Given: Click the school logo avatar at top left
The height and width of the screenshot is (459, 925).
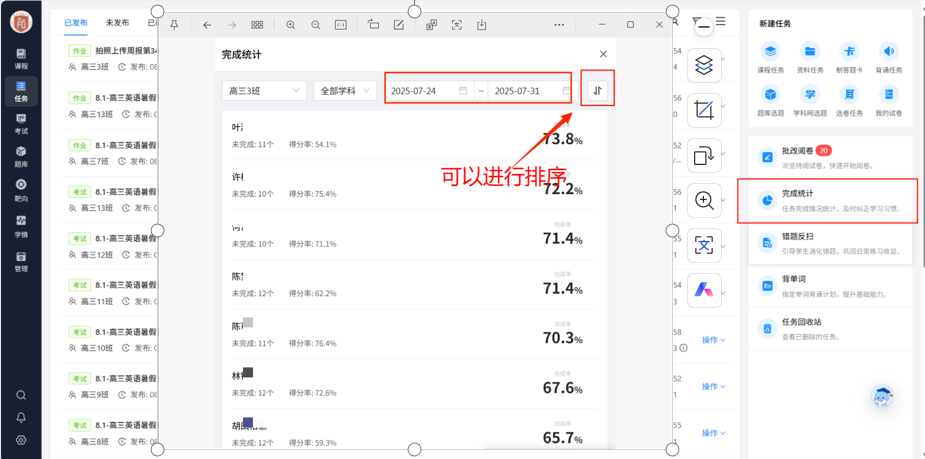Looking at the screenshot, I should click(21, 22).
